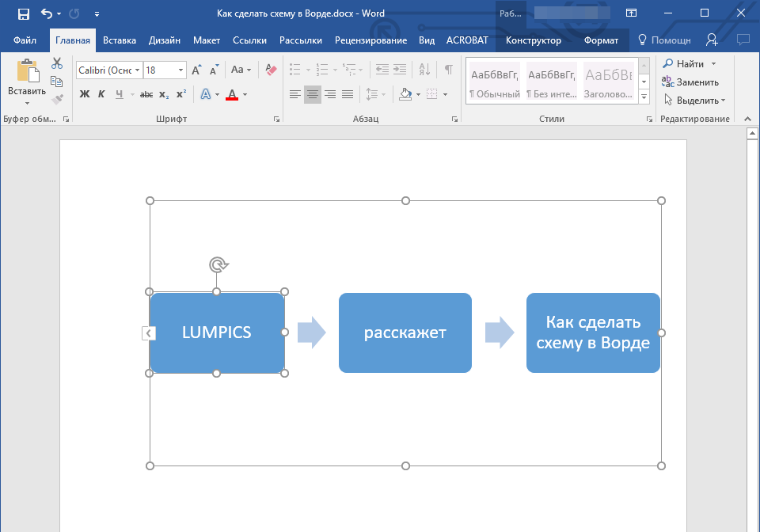The height and width of the screenshot is (532, 760).
Task: Expand the styles gallery more arrow
Action: click(x=644, y=97)
